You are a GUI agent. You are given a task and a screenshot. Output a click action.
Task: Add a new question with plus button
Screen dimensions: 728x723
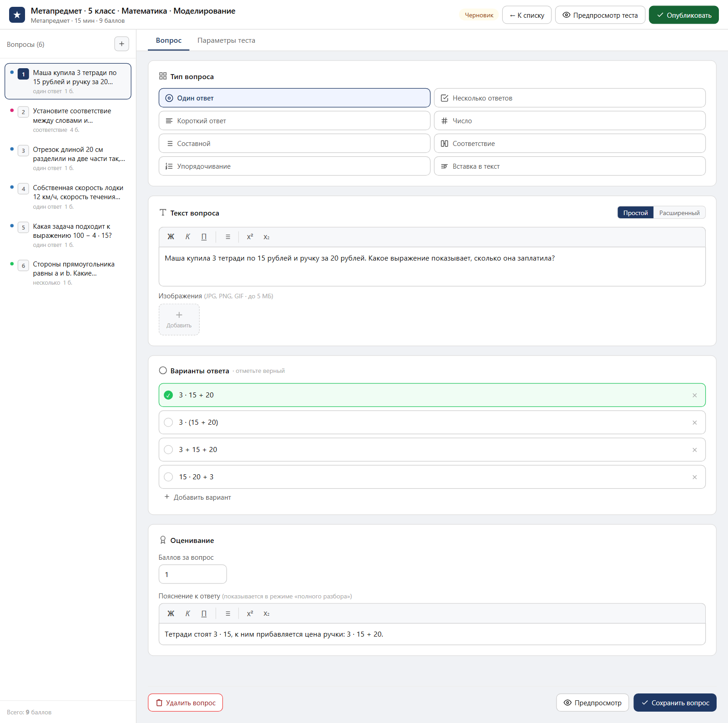click(121, 44)
